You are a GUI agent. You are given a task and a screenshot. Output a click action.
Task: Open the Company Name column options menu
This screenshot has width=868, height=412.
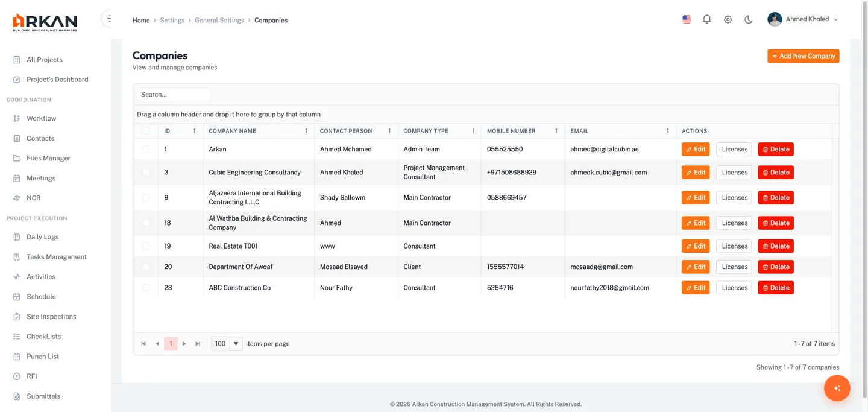tap(306, 131)
